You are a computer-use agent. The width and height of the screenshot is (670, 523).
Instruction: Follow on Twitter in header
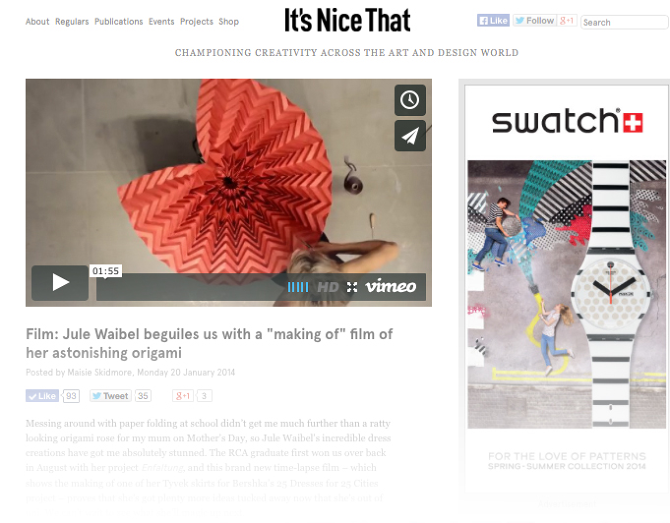click(x=535, y=21)
